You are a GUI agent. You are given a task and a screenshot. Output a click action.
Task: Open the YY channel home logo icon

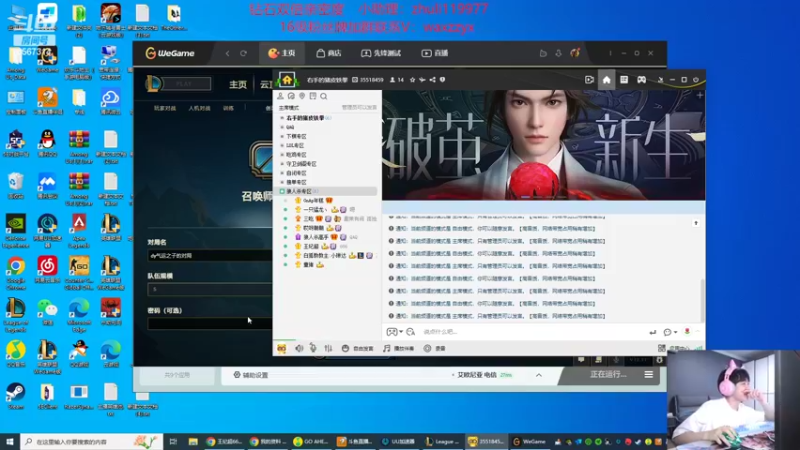point(287,80)
